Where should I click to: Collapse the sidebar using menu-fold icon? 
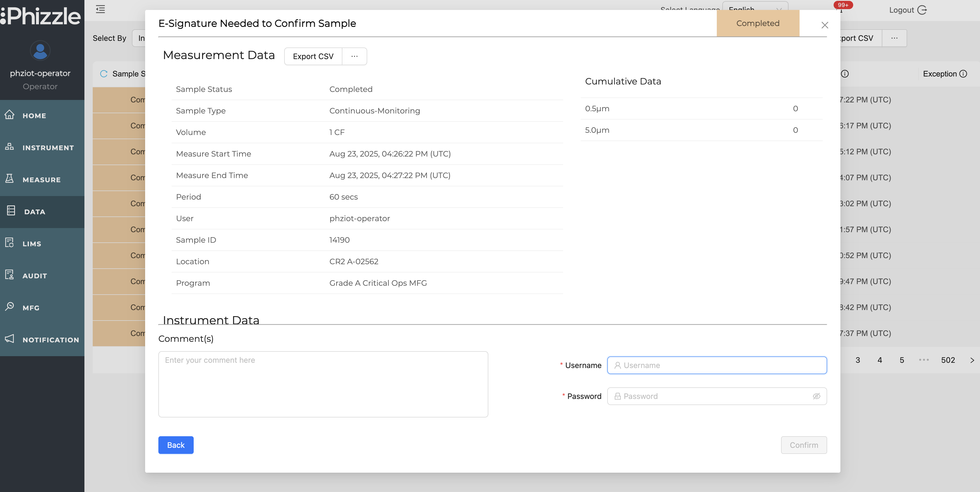pos(100,9)
